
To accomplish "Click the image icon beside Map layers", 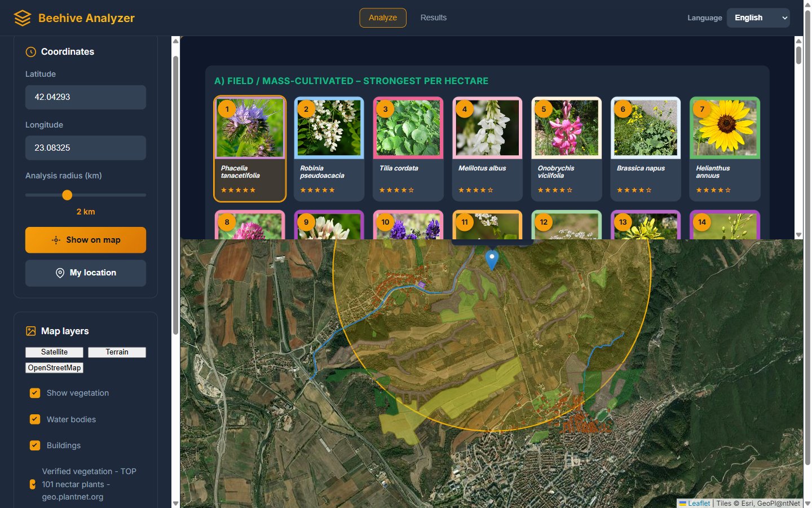I will [31, 331].
